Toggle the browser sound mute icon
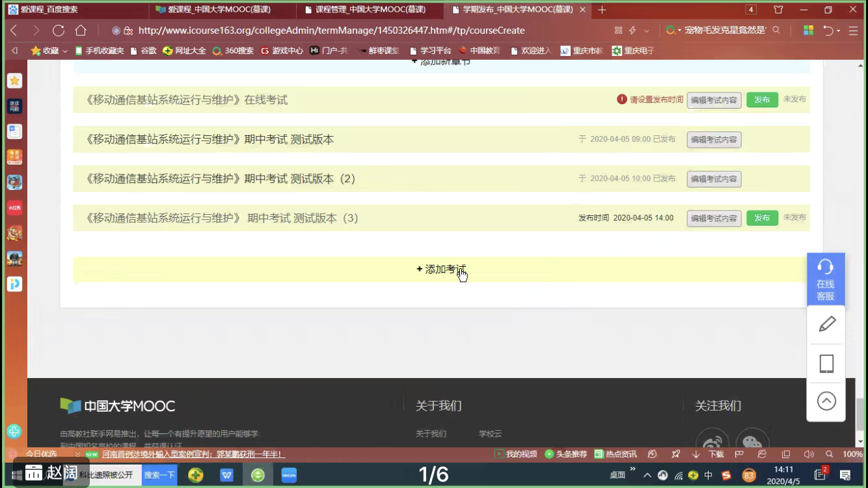868x488 pixels. coord(809,454)
